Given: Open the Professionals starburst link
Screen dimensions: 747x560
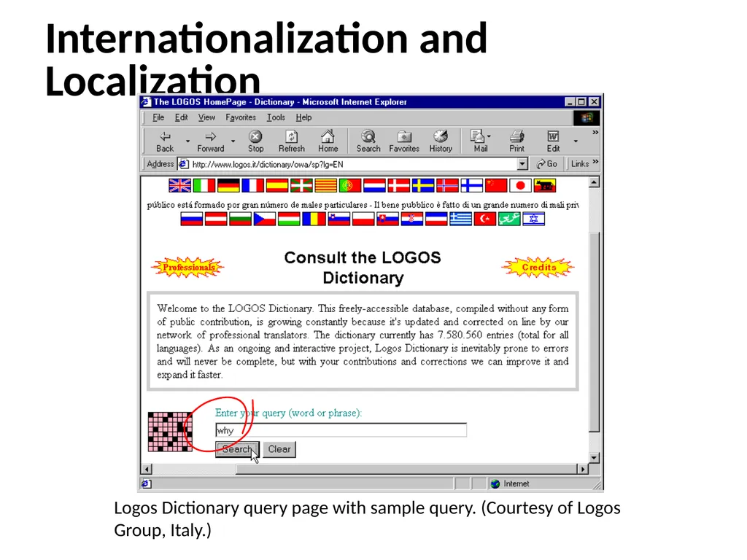Looking at the screenshot, I should 187,267.
